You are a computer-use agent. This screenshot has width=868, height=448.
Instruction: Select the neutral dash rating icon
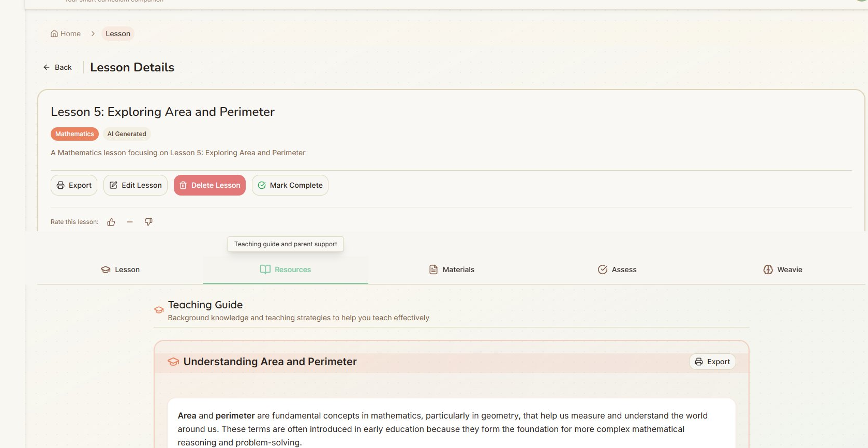tap(130, 222)
